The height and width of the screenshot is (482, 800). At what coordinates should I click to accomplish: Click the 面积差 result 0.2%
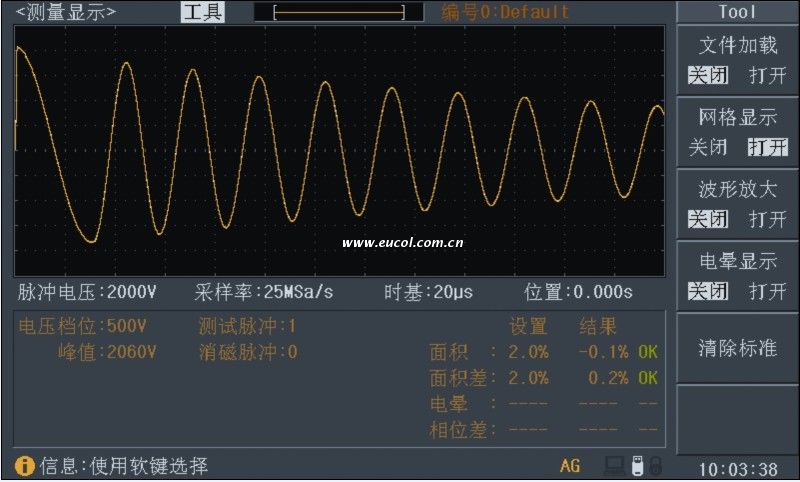click(x=608, y=378)
